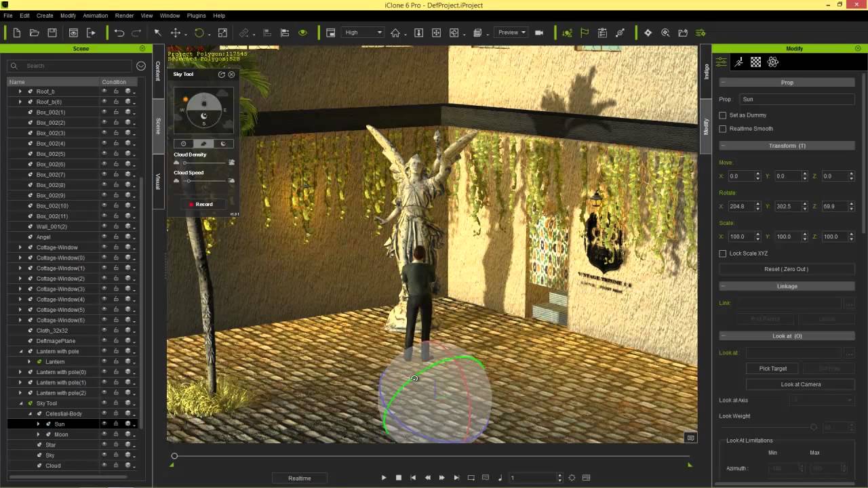Collapse the Transform (T) section

pos(723,146)
